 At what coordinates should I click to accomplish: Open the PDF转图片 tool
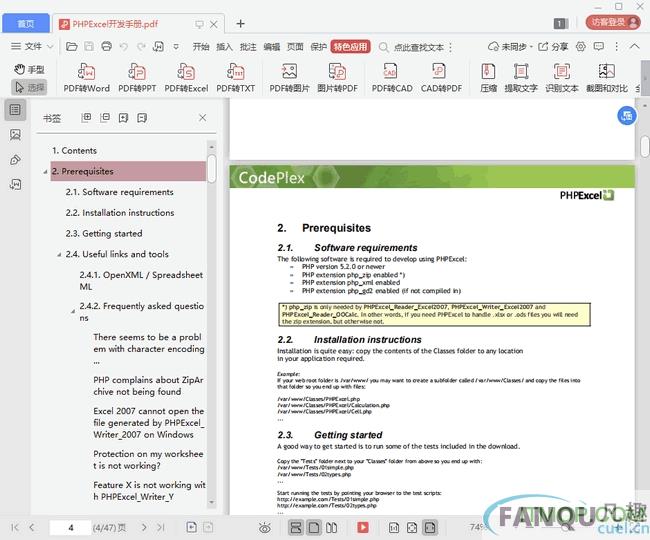(x=289, y=77)
